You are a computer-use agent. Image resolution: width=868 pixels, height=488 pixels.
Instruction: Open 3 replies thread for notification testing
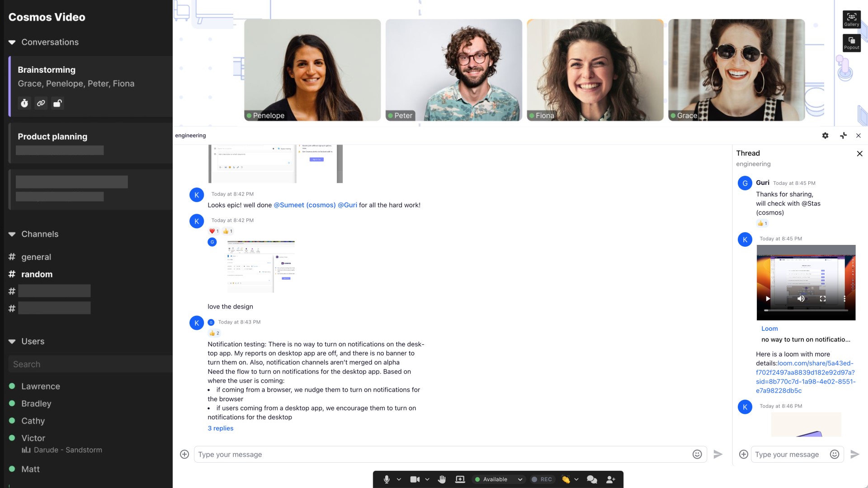tap(221, 428)
